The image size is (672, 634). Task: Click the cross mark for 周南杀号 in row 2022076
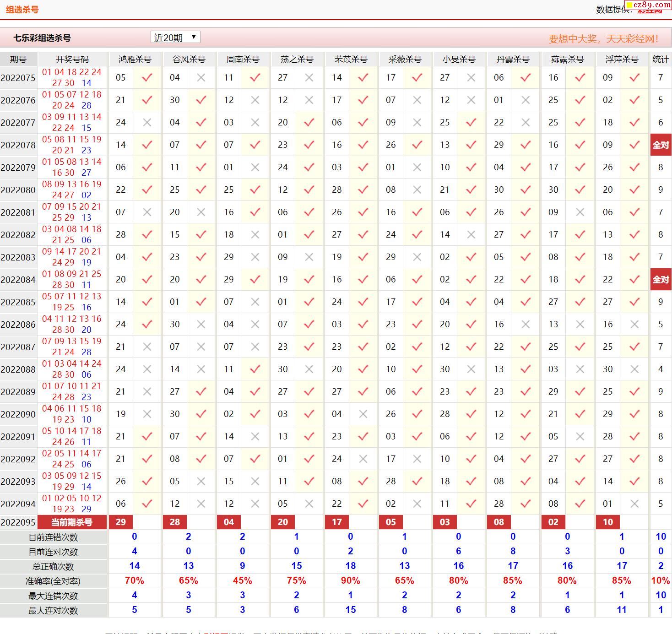[x=255, y=100]
